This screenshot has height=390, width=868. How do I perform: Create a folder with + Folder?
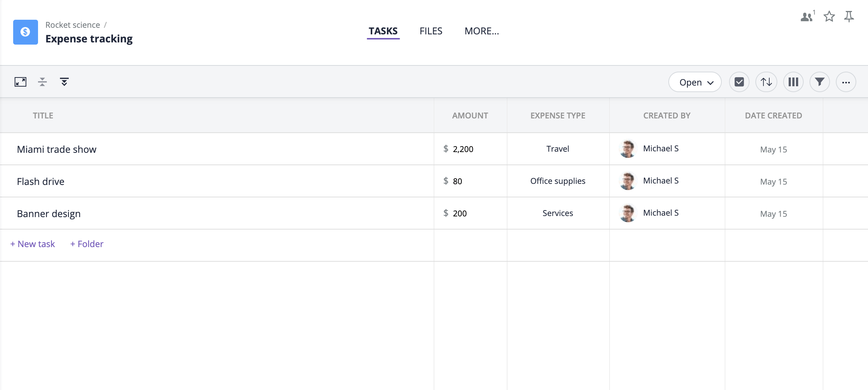click(x=87, y=244)
